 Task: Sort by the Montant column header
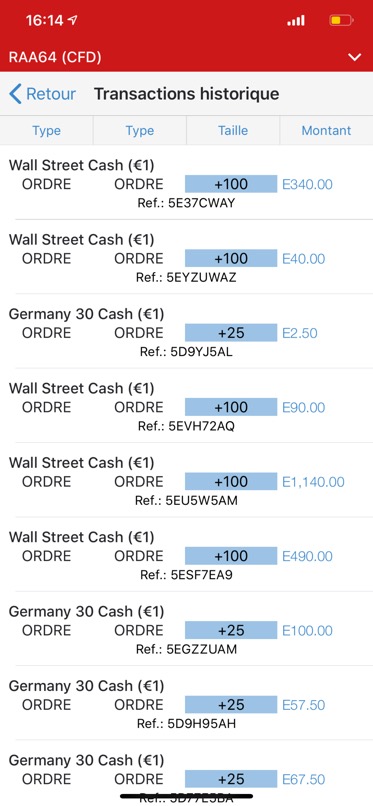pyautogui.click(x=326, y=131)
